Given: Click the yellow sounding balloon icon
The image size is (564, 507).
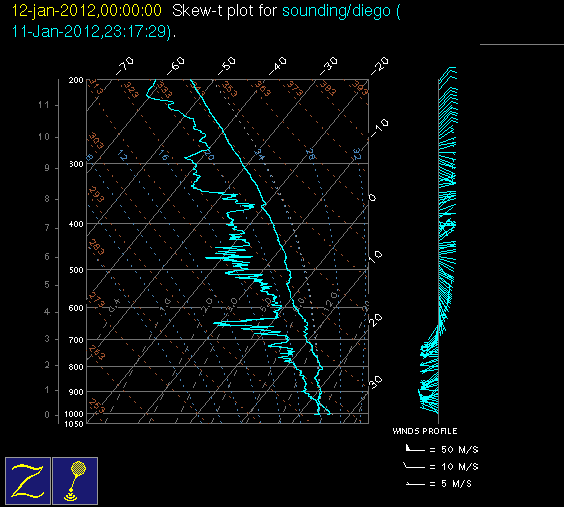Looking at the screenshot, I should pos(75,481).
